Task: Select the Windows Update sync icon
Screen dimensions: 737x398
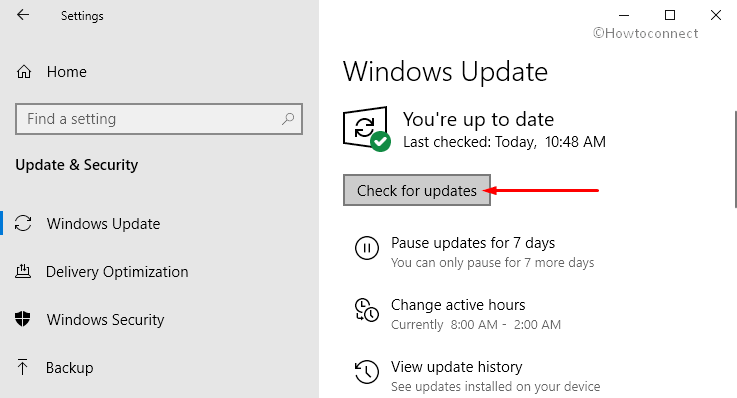Action: coord(23,223)
